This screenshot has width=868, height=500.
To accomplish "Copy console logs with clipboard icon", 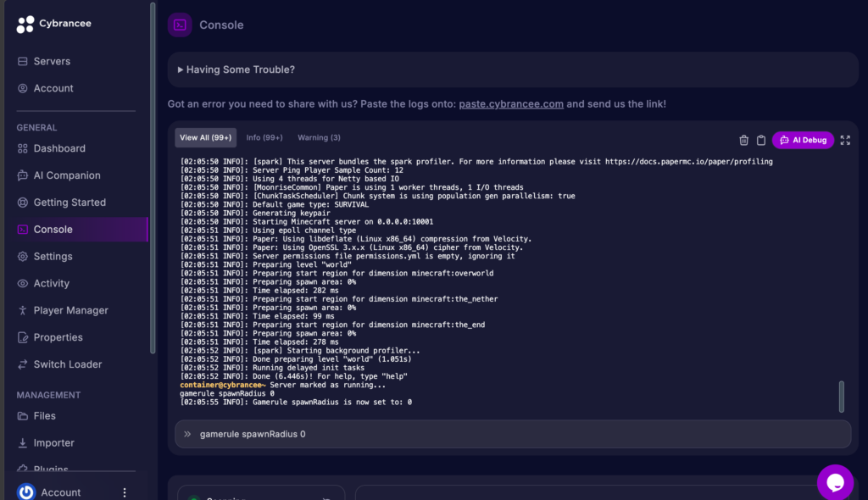I will [x=761, y=140].
